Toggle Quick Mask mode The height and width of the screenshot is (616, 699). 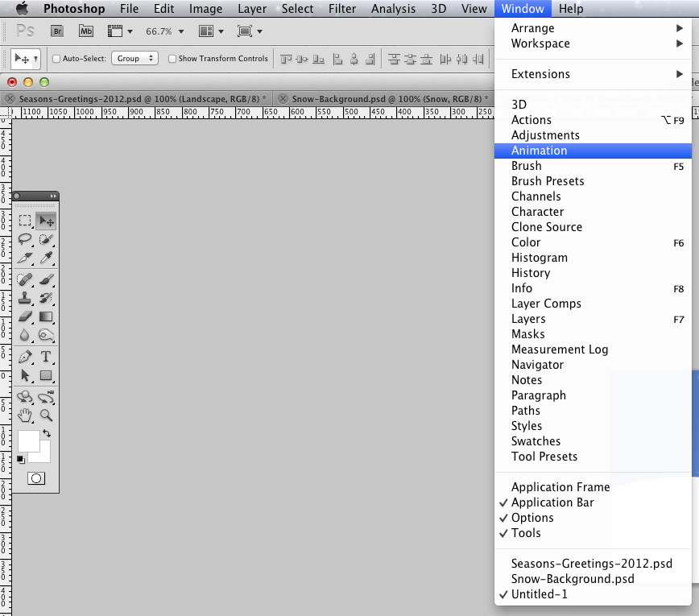point(36,479)
